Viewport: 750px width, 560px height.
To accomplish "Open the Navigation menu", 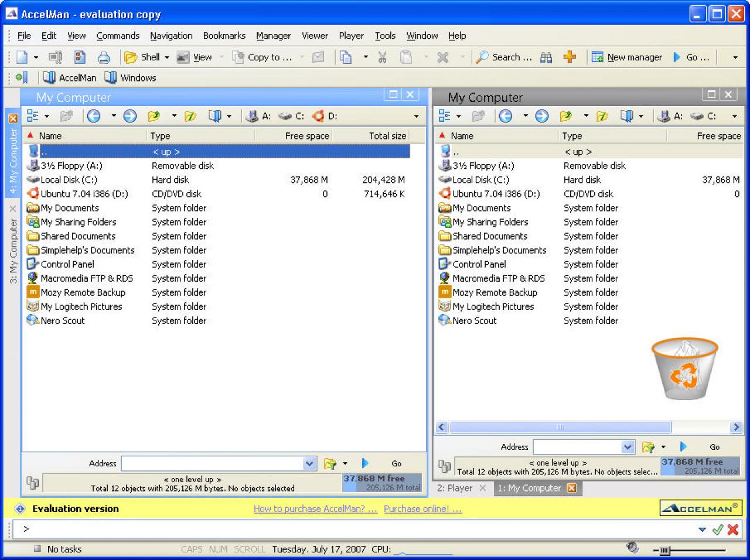I will [171, 36].
